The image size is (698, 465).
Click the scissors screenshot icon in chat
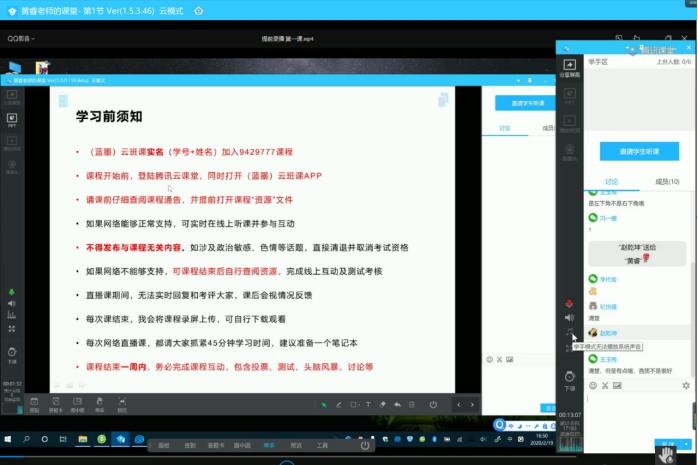(605, 385)
